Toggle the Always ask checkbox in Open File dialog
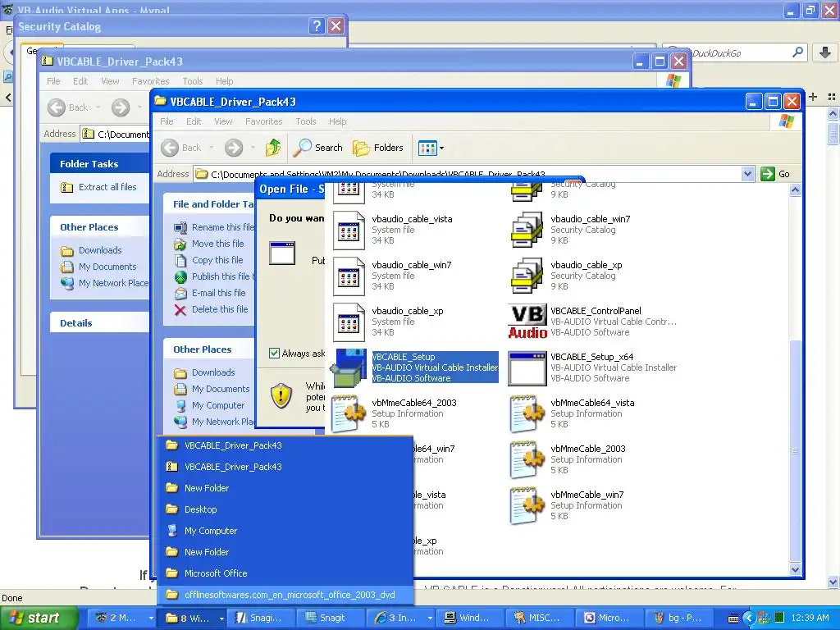Viewport: 840px width, 630px height. pyautogui.click(x=274, y=353)
